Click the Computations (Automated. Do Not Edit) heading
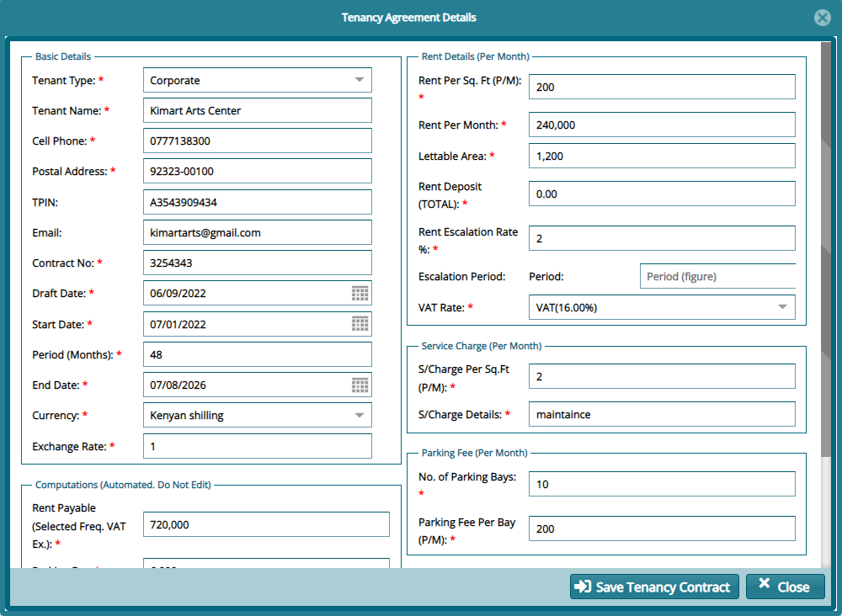 click(123, 485)
